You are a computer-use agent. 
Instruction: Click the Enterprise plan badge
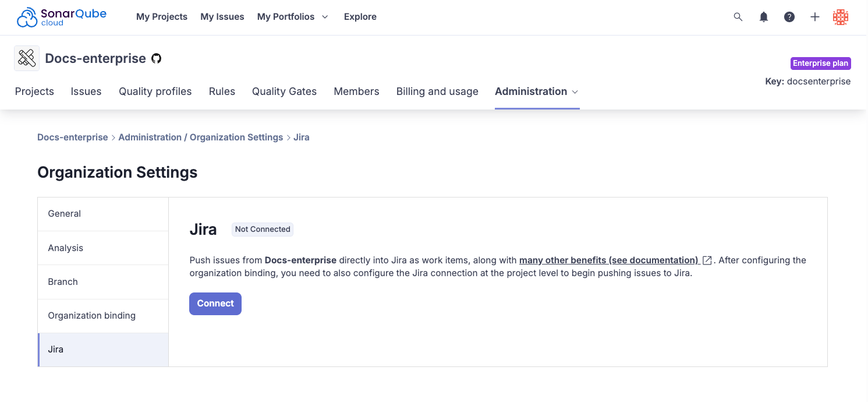tap(821, 64)
